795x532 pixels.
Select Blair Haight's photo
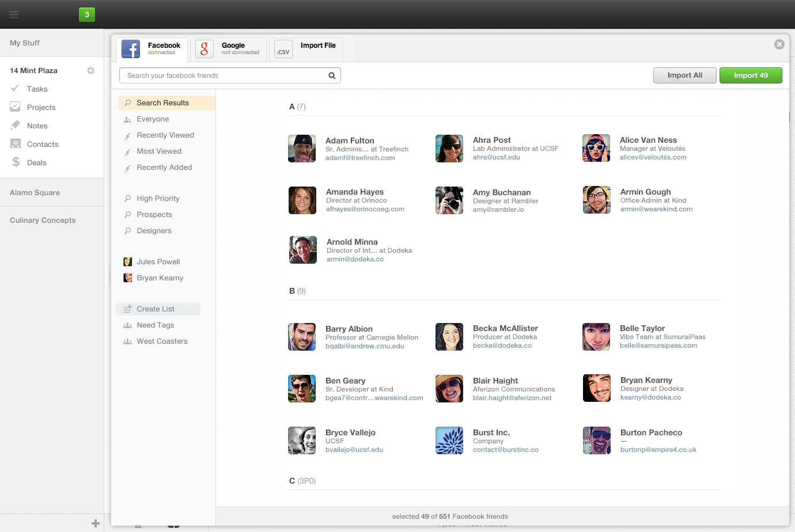(449, 389)
